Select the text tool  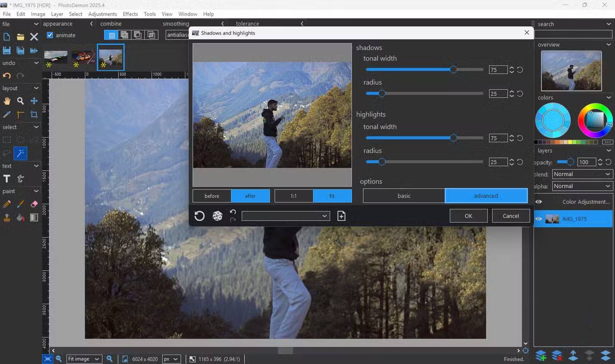coord(7,179)
